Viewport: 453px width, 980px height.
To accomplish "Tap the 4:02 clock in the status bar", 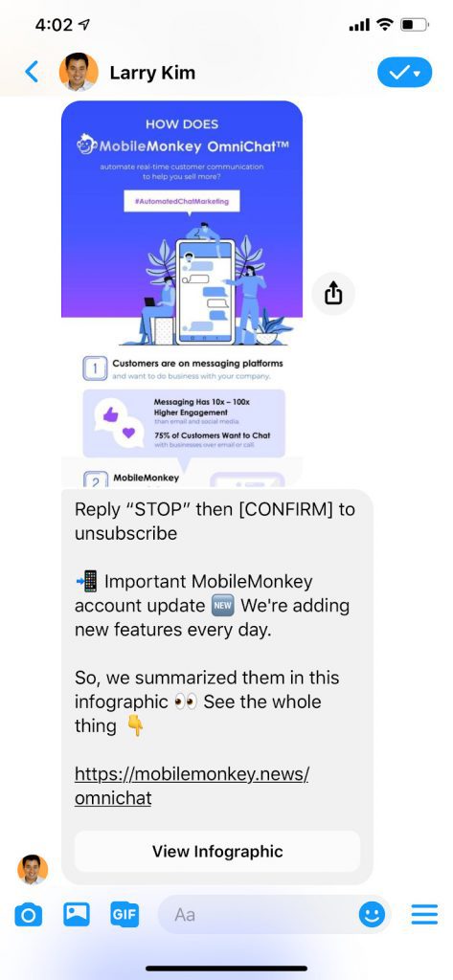I will (54, 25).
